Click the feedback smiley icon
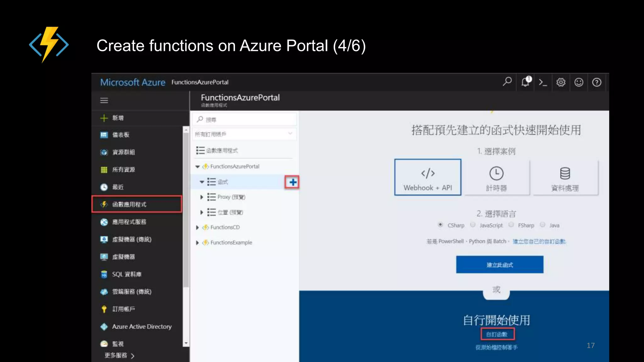 click(579, 82)
